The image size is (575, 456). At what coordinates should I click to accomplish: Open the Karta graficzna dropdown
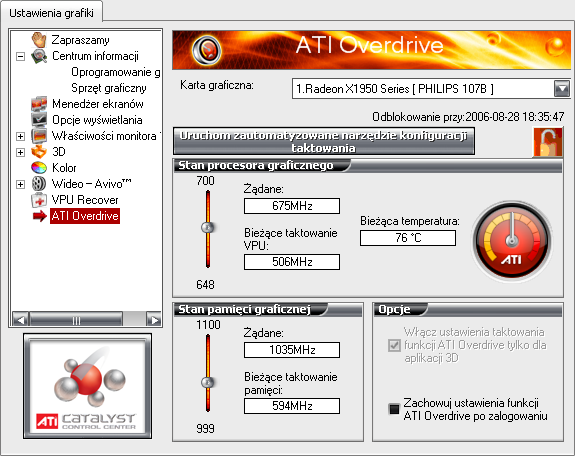pyautogui.click(x=561, y=88)
